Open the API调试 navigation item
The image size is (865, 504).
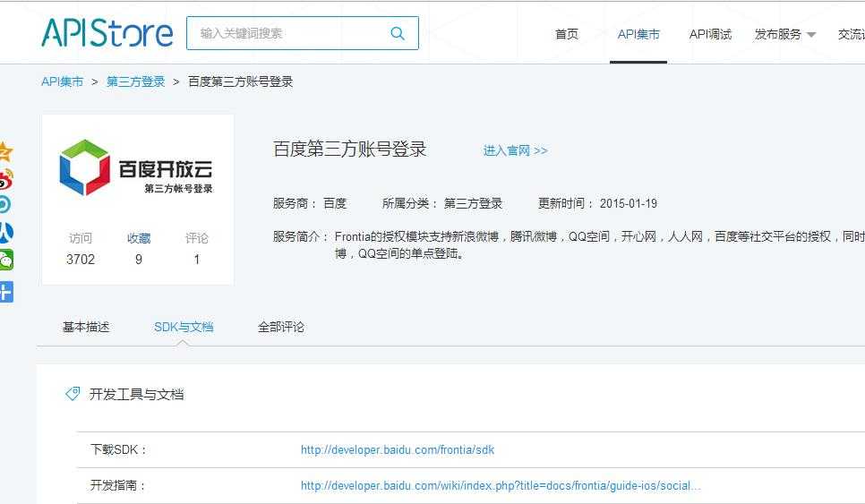[x=710, y=34]
